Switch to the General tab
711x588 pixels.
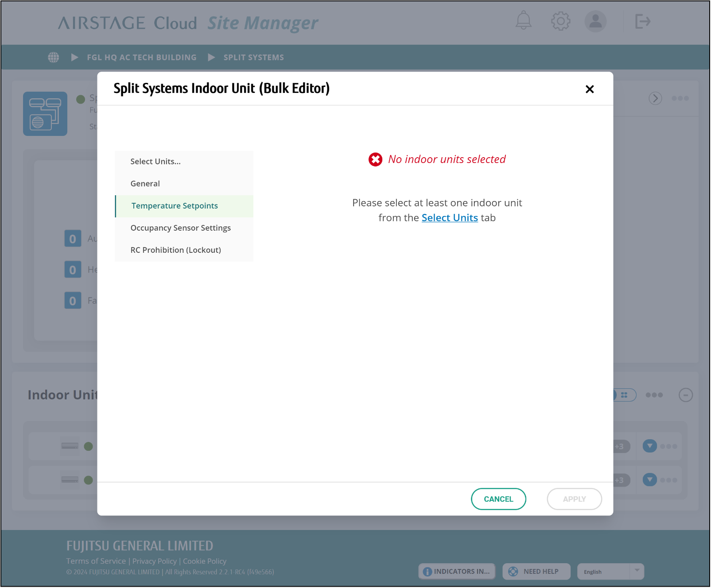tap(145, 184)
